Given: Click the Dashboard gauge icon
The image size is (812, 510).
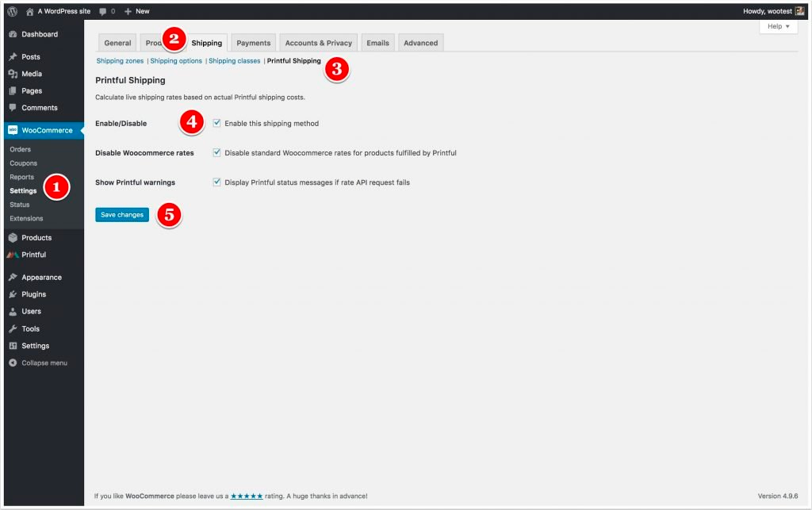Looking at the screenshot, I should [x=13, y=34].
